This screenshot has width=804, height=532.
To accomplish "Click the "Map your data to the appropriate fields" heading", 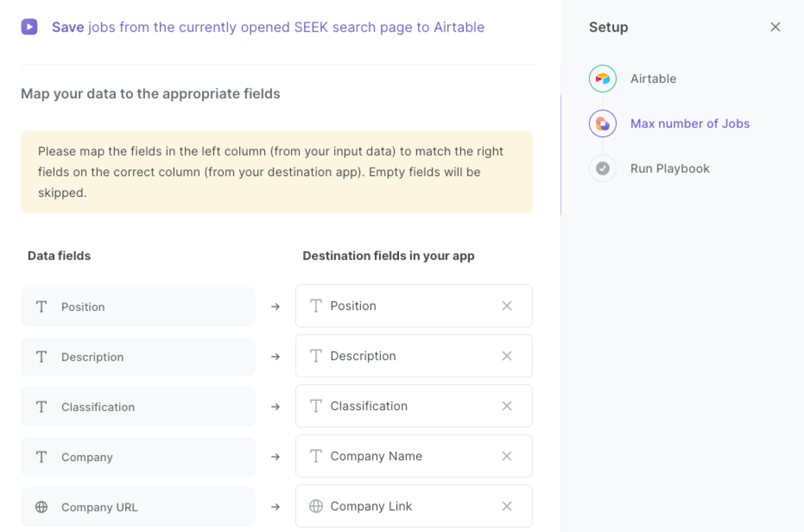I will click(150, 94).
